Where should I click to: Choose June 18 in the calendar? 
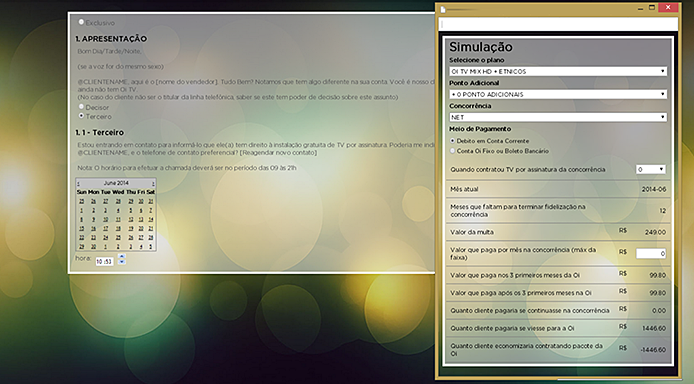point(118,228)
